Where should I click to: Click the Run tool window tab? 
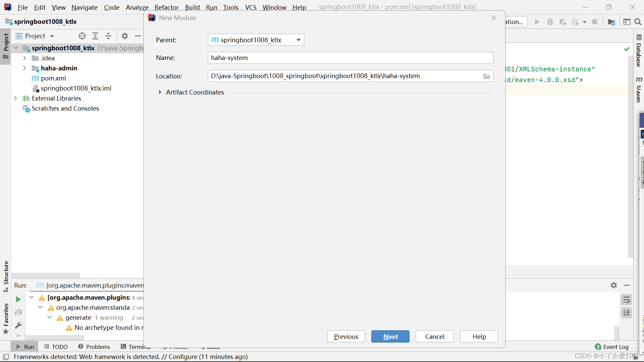[25, 347]
